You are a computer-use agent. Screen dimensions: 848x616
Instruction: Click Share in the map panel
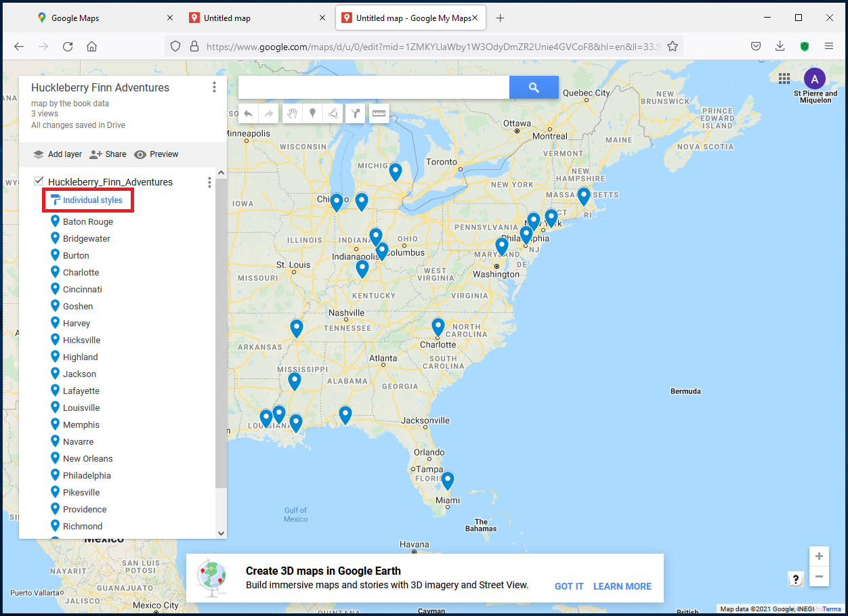pyautogui.click(x=108, y=154)
